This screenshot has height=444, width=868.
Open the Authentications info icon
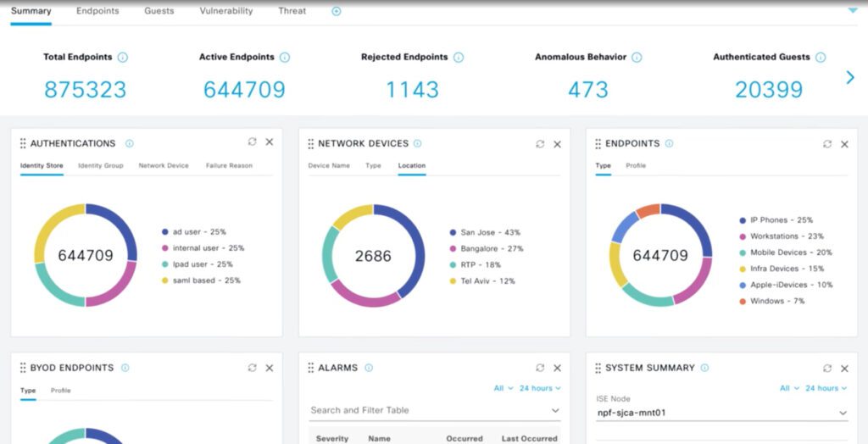coord(130,143)
